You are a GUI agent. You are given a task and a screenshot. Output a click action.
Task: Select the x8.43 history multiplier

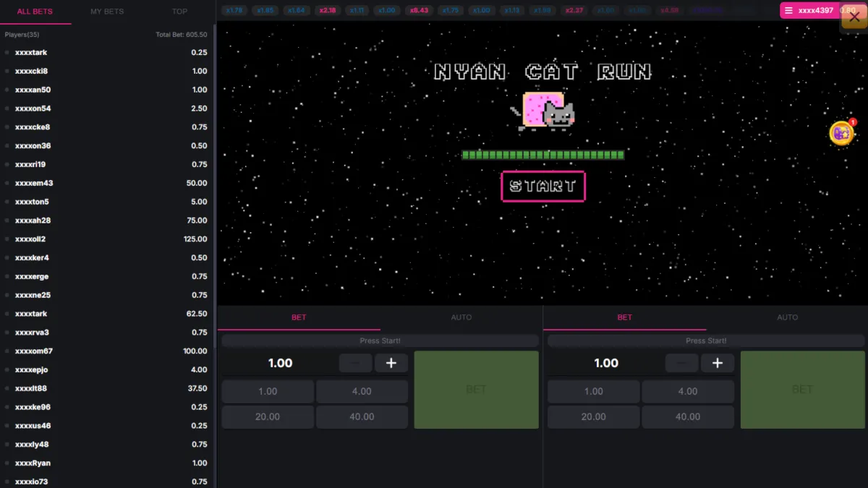pos(418,11)
